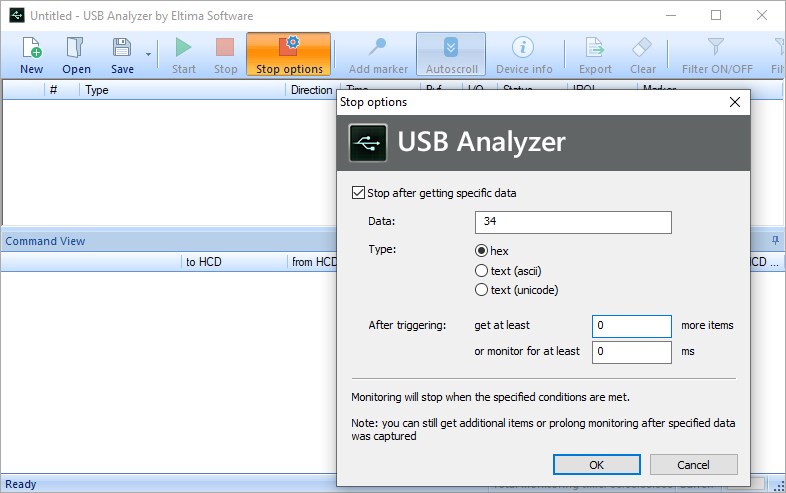
Task: Uncheck Stop after getting specific data
Action: tap(358, 193)
